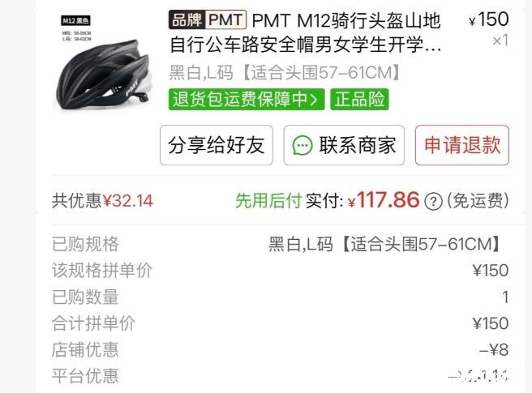Tap the 店铺优惠 -¥8 row
532x393 pixels.
[281, 349]
